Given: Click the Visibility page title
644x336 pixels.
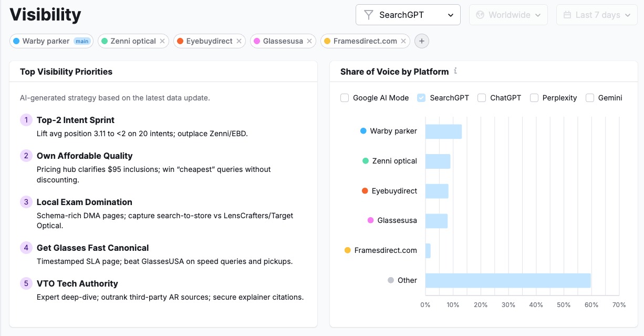Looking at the screenshot, I should [45, 15].
